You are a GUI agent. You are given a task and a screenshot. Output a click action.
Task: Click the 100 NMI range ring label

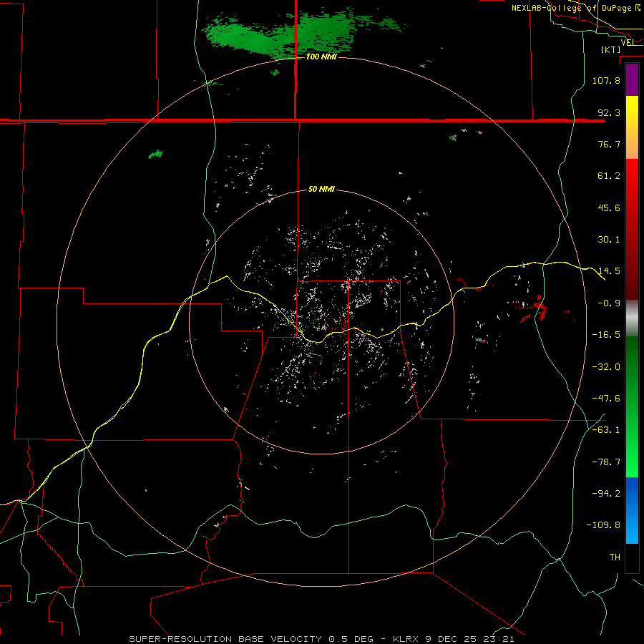point(321,57)
